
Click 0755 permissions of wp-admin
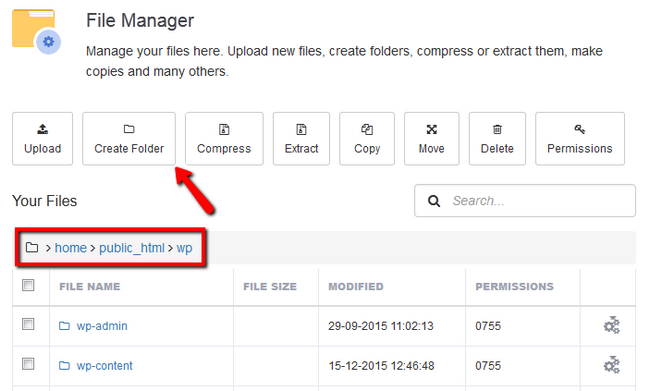488,326
